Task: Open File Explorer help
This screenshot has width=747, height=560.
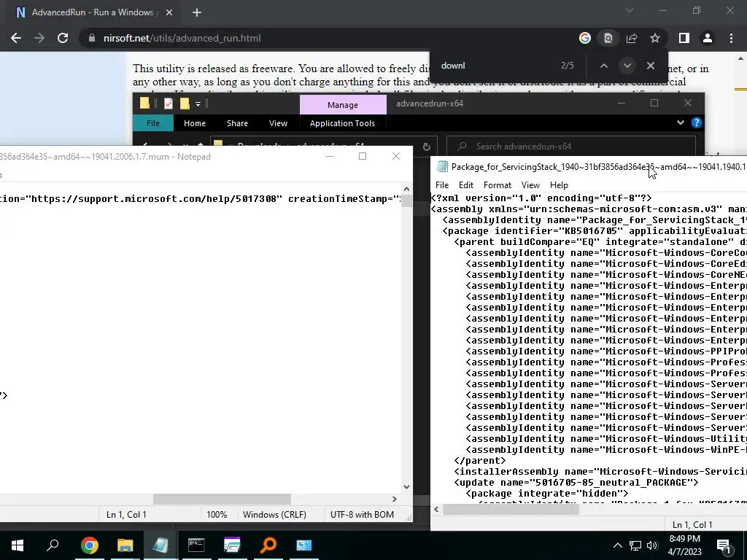Action: 696,122
